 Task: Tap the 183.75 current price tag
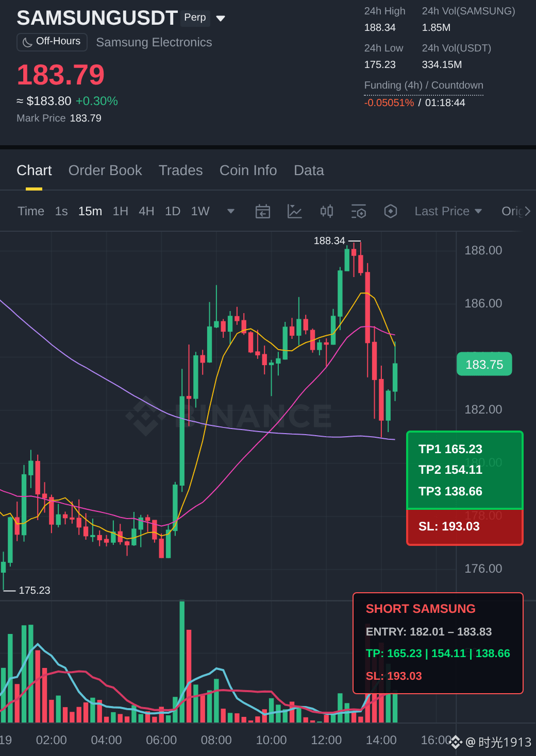[x=484, y=365]
